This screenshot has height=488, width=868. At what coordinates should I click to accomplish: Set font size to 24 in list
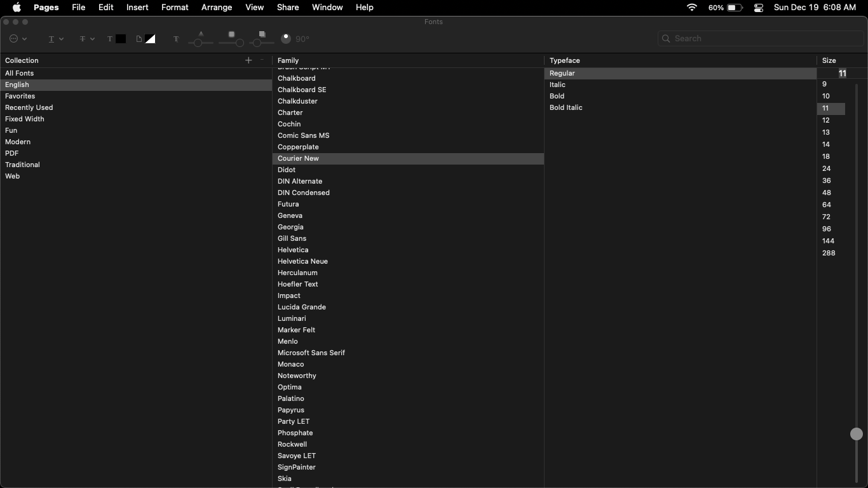pos(831,168)
